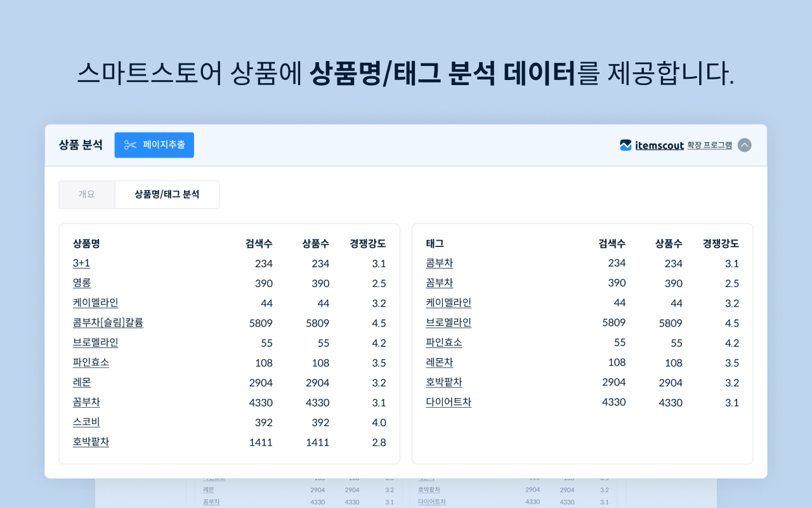Image resolution: width=812 pixels, height=508 pixels.
Task: Click the 3+1 product name link
Action: 81,263
